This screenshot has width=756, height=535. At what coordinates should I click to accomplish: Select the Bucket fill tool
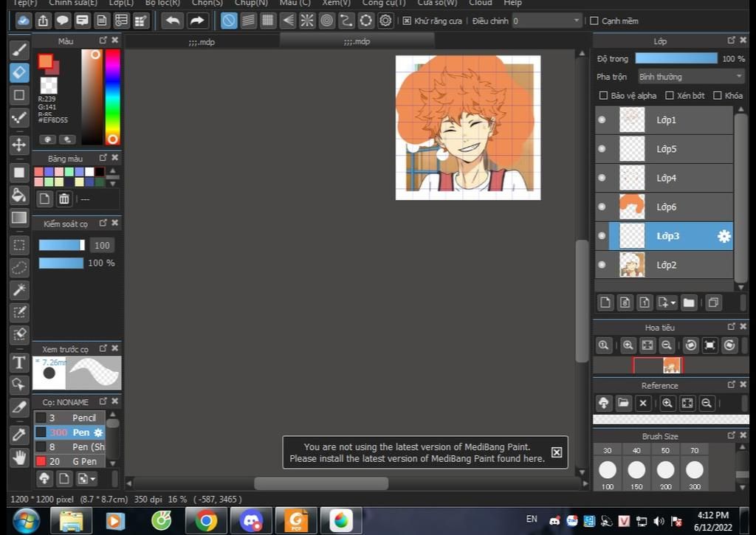click(x=19, y=196)
